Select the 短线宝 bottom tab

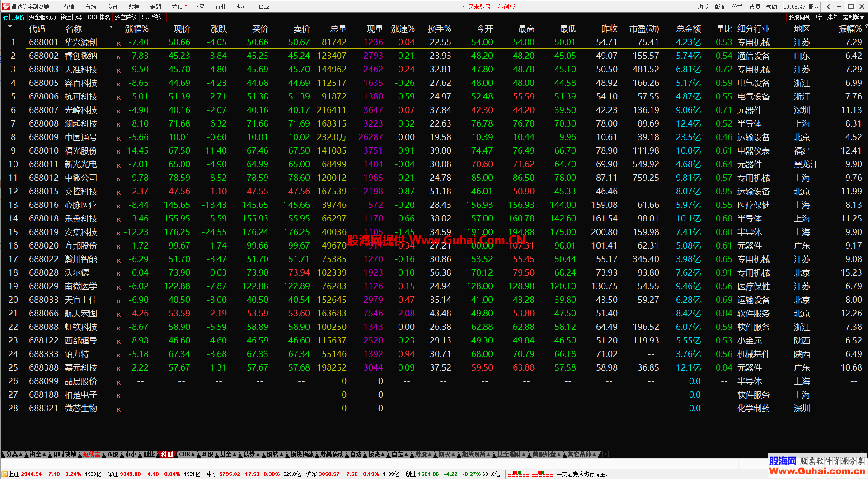click(x=92, y=454)
